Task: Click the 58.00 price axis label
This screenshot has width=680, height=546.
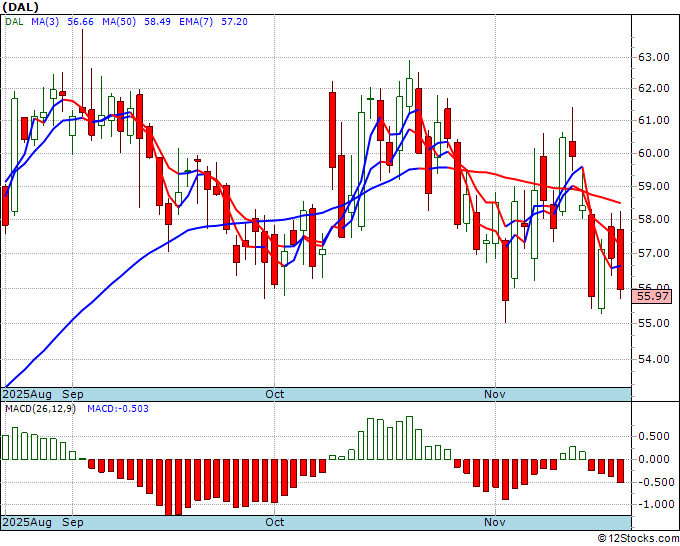Action: point(654,219)
